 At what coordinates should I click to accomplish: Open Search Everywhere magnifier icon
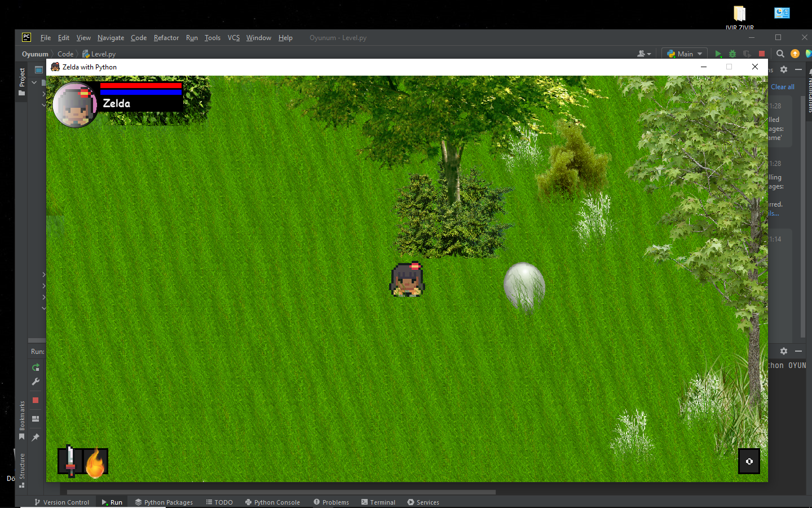780,54
